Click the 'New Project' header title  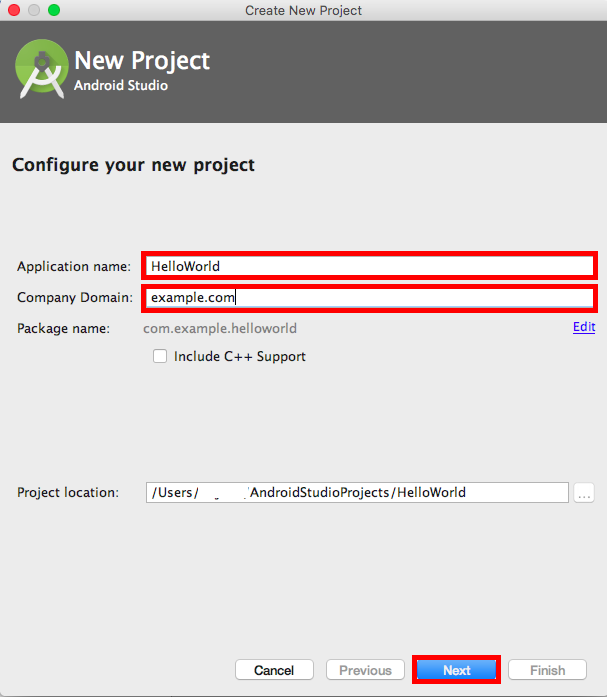142,62
